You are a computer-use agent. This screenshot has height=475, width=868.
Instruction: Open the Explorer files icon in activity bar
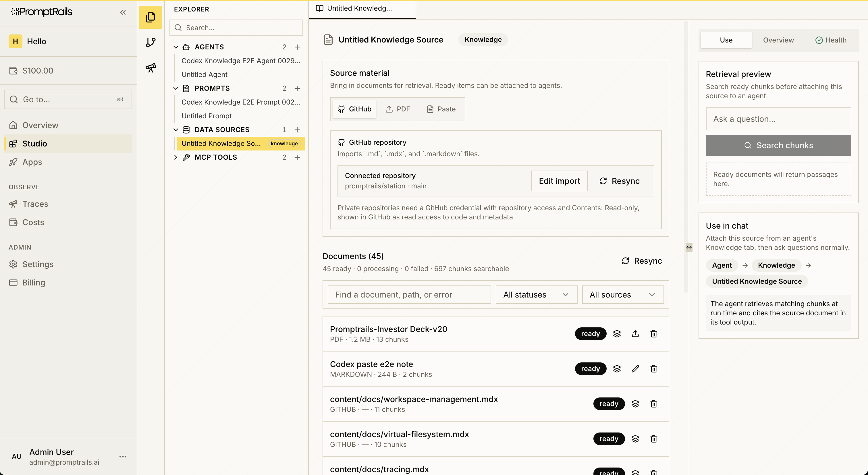tap(151, 17)
